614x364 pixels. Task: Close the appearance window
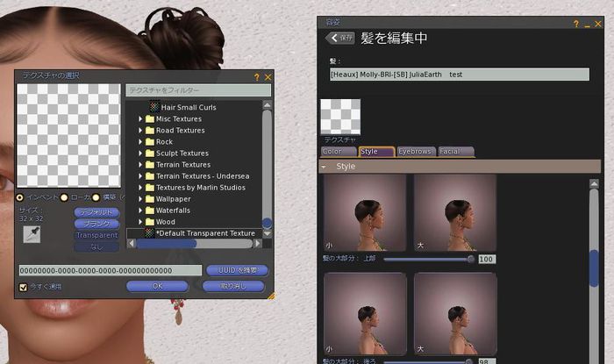coord(598,24)
